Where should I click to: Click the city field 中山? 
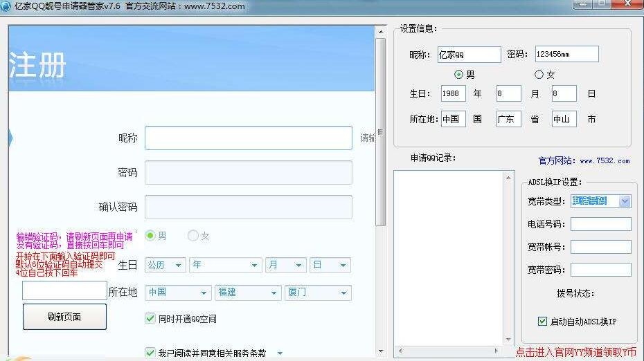click(564, 119)
